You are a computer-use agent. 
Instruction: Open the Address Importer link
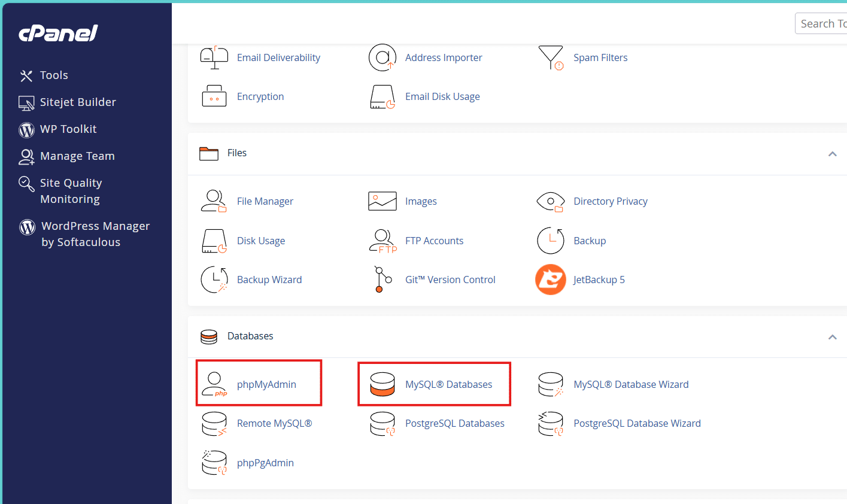click(x=444, y=57)
